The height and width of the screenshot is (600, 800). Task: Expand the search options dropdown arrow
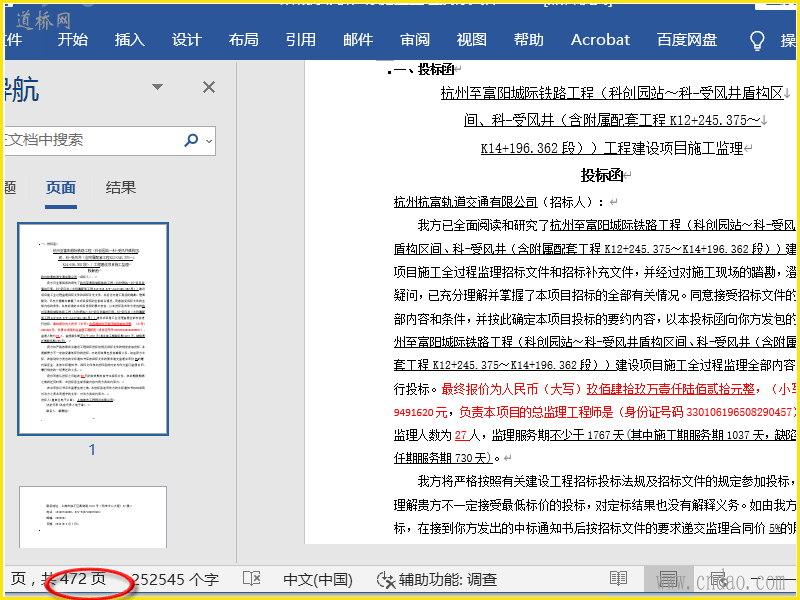(x=210, y=141)
